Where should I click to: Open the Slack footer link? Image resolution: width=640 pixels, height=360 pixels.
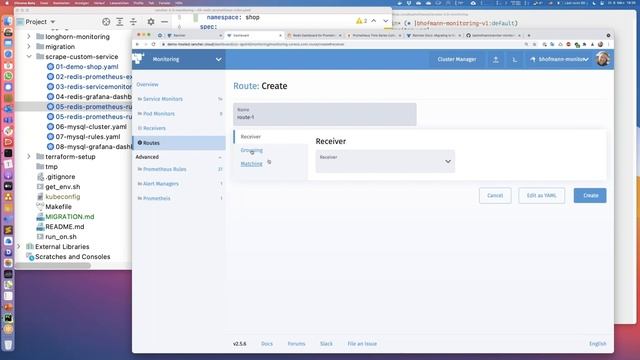(x=326, y=344)
